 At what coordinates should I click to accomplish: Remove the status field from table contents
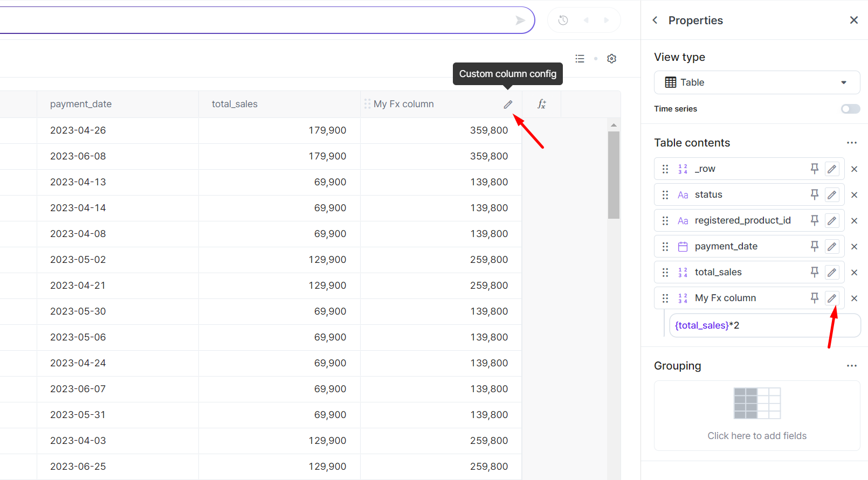coord(854,195)
